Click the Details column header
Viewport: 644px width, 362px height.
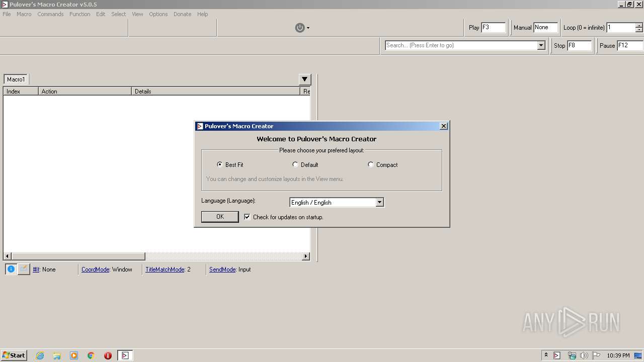click(215, 91)
